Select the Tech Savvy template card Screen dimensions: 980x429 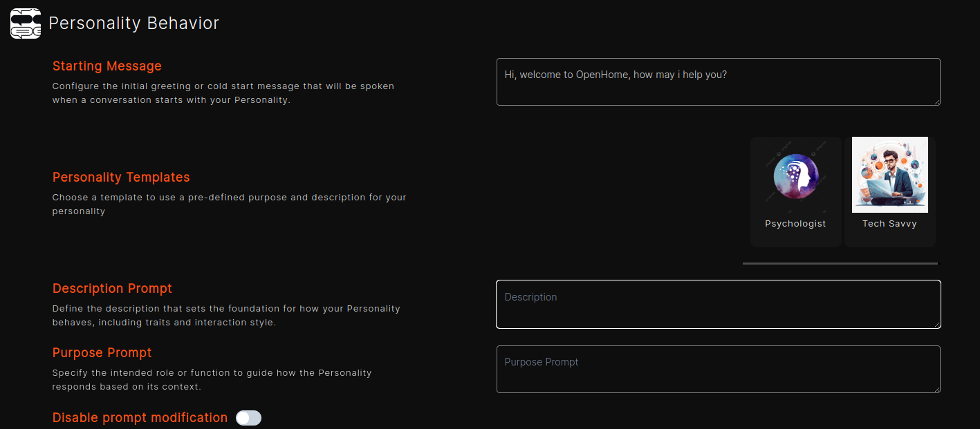[x=889, y=191]
